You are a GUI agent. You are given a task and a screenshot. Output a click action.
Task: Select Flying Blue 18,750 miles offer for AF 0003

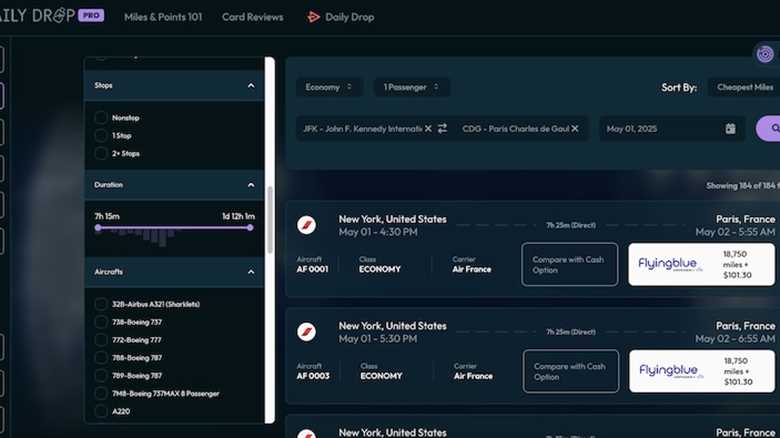pyautogui.click(x=702, y=371)
